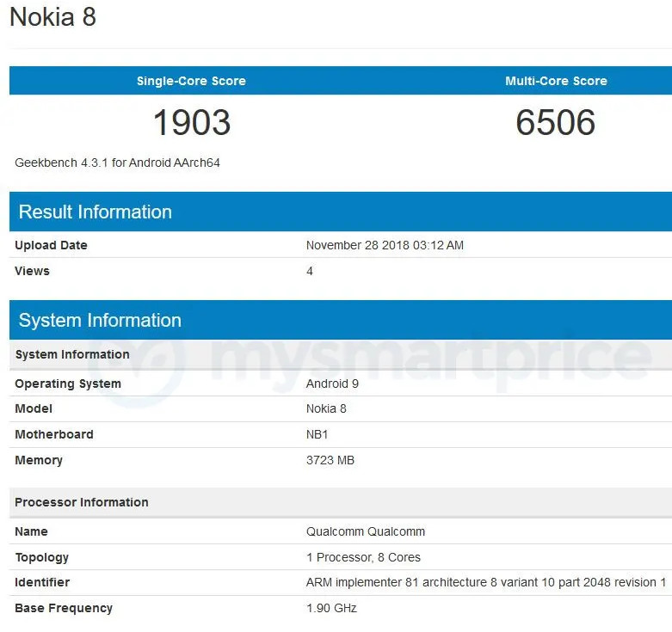Select the ARM implementer 81 identifier value
The height and width of the screenshot is (632, 672).
pyautogui.click(x=486, y=582)
